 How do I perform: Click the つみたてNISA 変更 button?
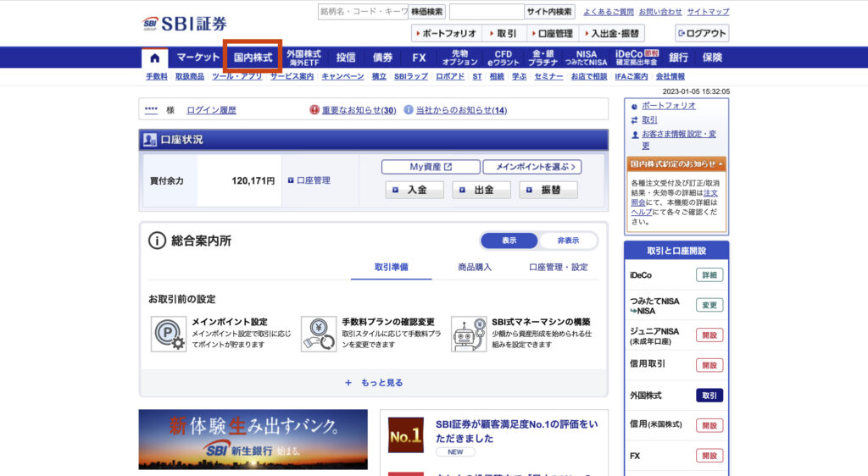709,305
